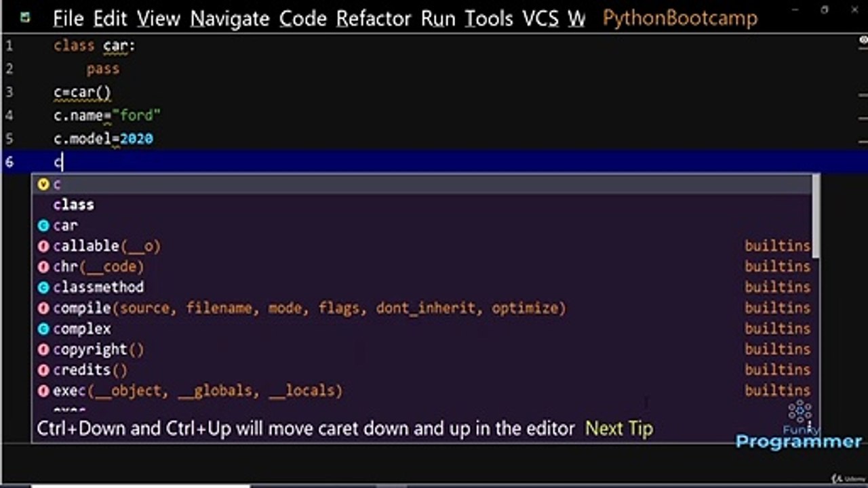Open the File menu
Image resolution: width=868 pixels, height=488 pixels.
[x=68, y=18]
